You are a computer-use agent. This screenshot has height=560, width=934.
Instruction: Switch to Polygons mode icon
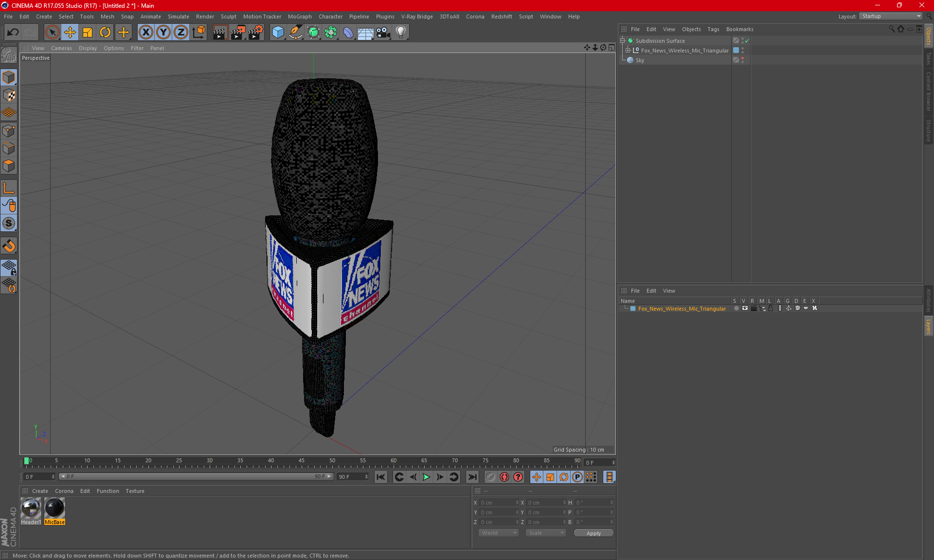click(x=9, y=166)
